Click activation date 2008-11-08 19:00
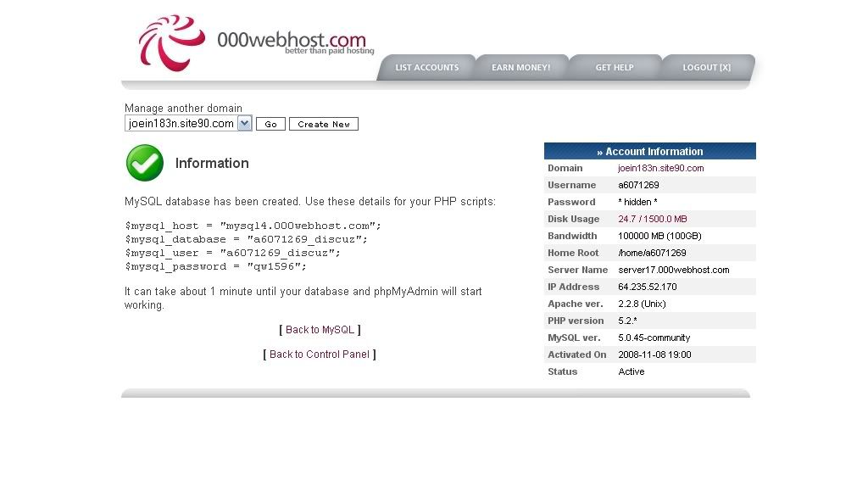This screenshot has width=868, height=480. point(655,354)
